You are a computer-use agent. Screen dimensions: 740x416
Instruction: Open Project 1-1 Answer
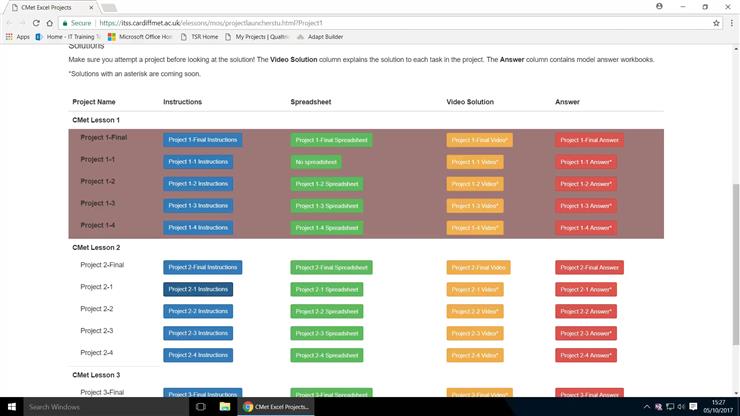pyautogui.click(x=586, y=162)
